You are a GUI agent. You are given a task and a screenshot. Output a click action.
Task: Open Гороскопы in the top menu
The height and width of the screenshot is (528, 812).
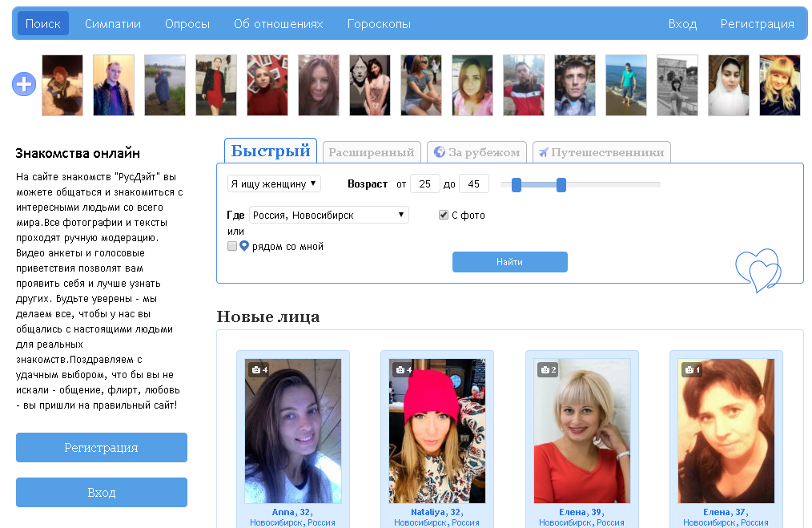click(379, 24)
